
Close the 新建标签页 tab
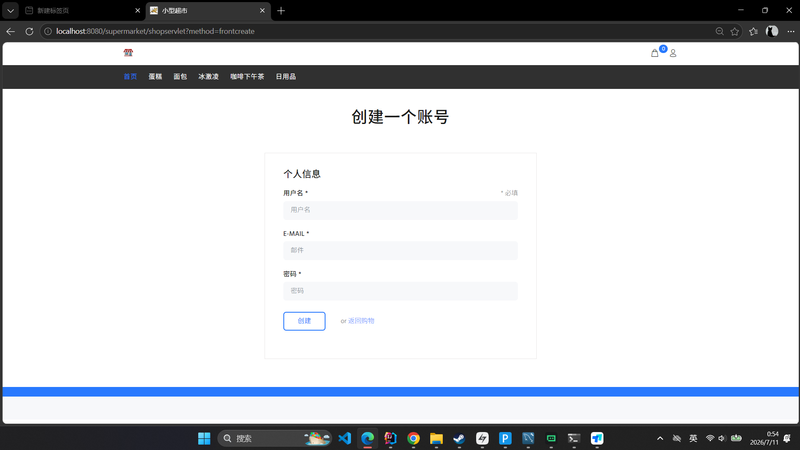[137, 11]
